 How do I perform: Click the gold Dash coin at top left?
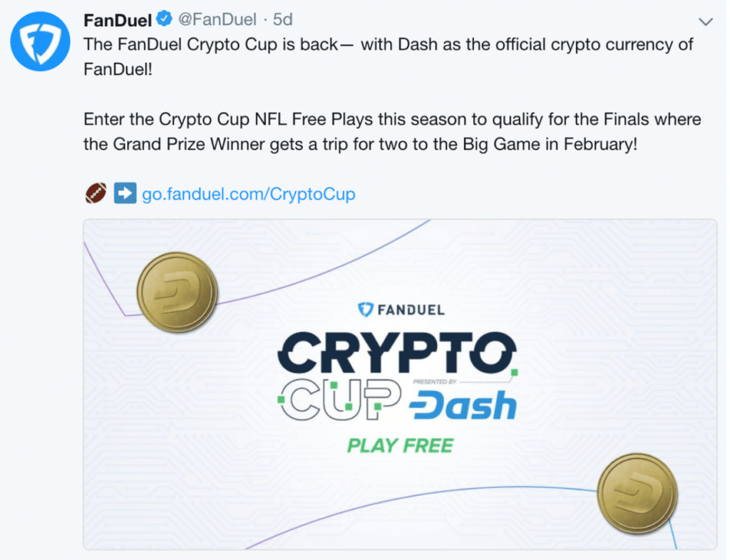(x=176, y=292)
